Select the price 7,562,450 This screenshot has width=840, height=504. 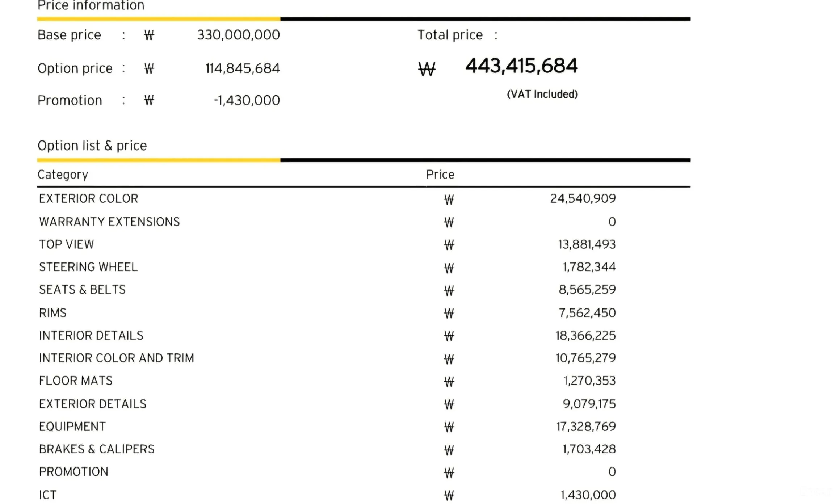tap(587, 313)
